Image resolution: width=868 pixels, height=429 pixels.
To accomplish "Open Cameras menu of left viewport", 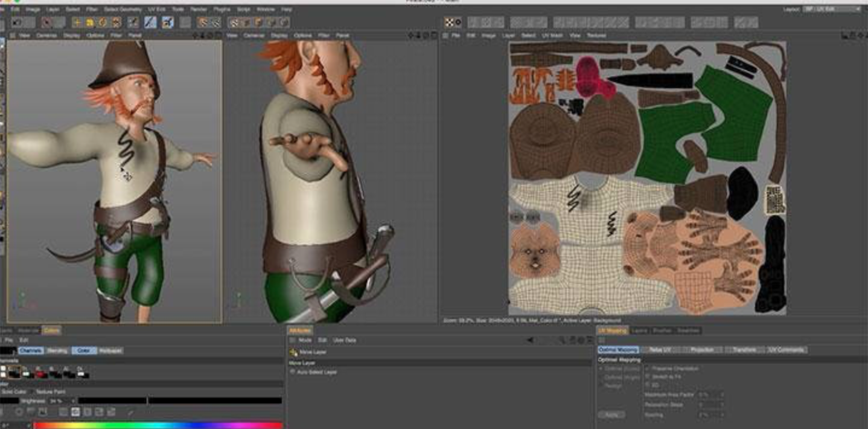I will [x=46, y=36].
